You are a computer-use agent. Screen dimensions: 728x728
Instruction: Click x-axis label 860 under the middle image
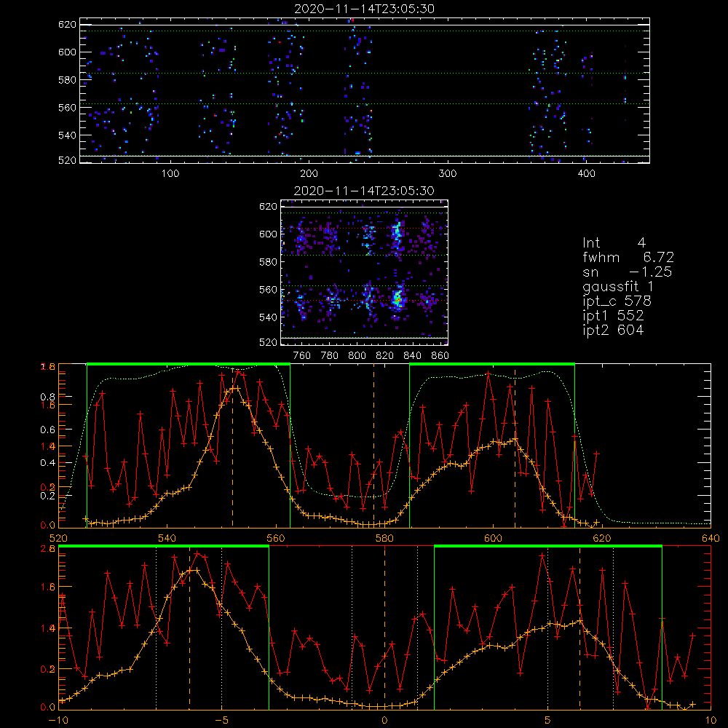point(440,356)
